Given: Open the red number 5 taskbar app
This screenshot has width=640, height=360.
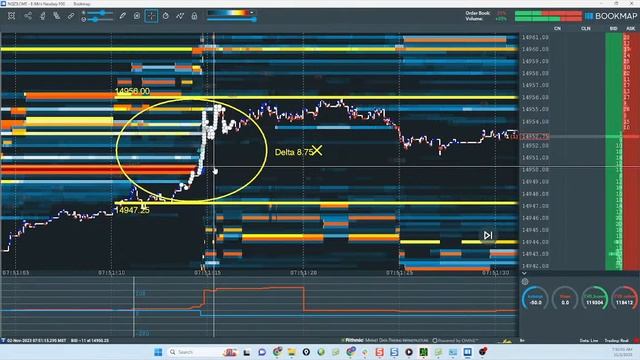Looking at the screenshot, I should 380,352.
